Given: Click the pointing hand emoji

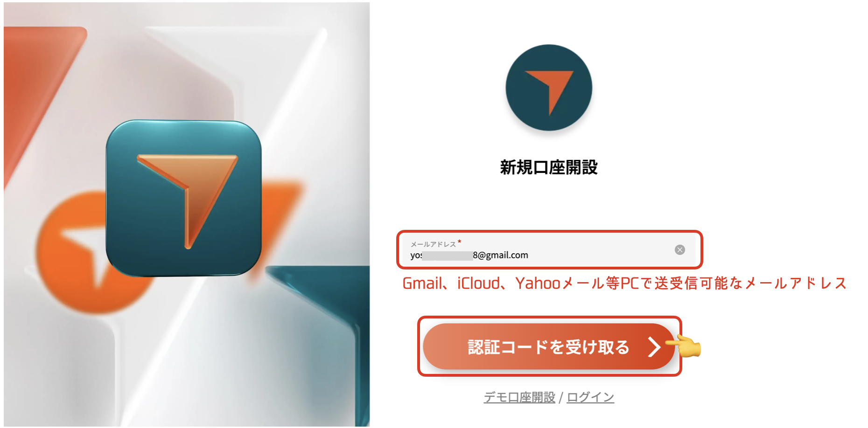Looking at the screenshot, I should (x=684, y=346).
